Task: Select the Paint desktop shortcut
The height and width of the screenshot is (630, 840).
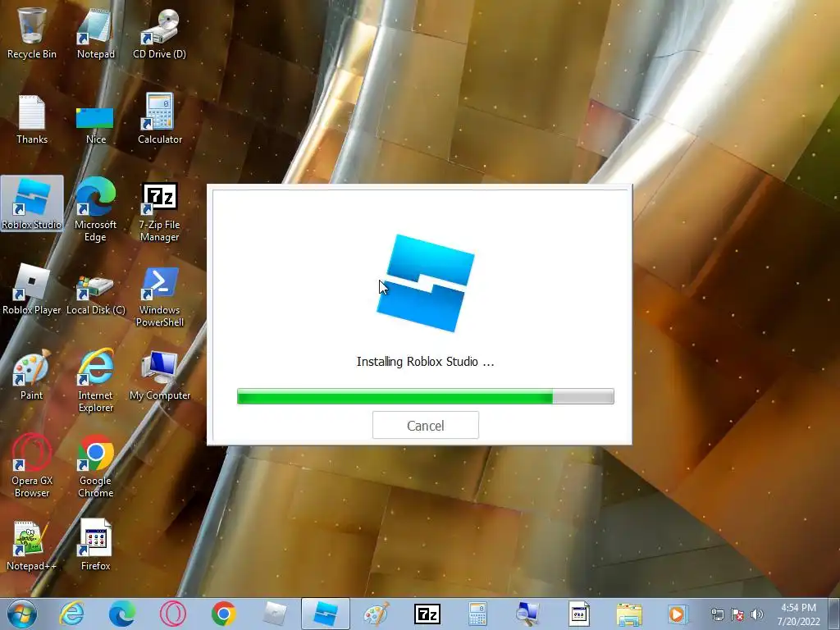Action: coord(32,375)
